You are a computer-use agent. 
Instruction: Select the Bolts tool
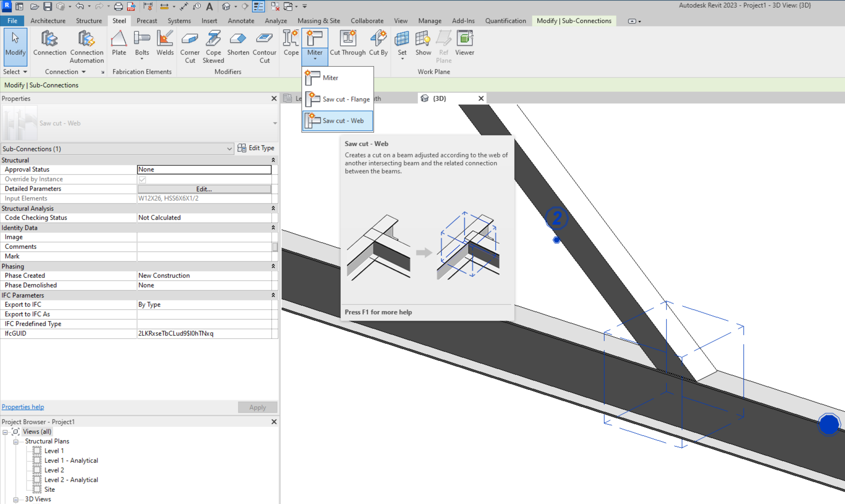click(142, 43)
